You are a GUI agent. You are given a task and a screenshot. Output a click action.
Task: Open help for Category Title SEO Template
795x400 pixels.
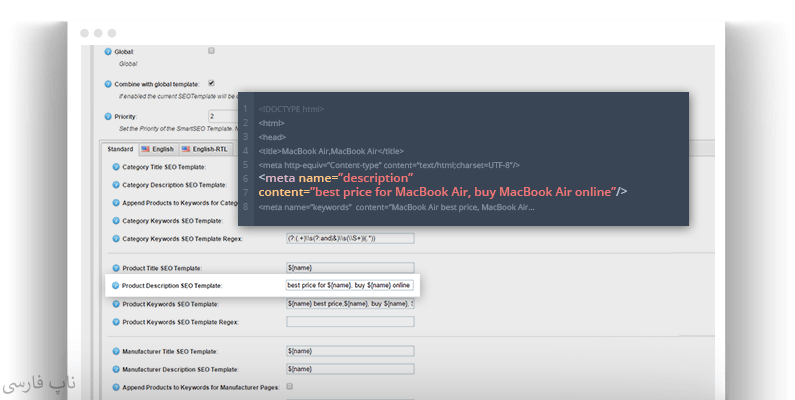click(116, 167)
